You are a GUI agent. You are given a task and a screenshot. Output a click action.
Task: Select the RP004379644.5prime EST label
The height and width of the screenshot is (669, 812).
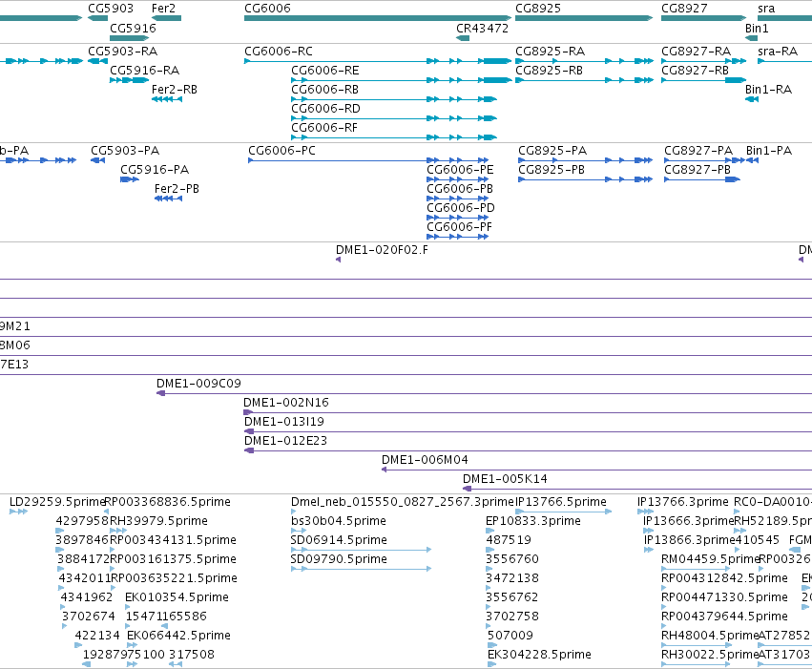point(724,617)
